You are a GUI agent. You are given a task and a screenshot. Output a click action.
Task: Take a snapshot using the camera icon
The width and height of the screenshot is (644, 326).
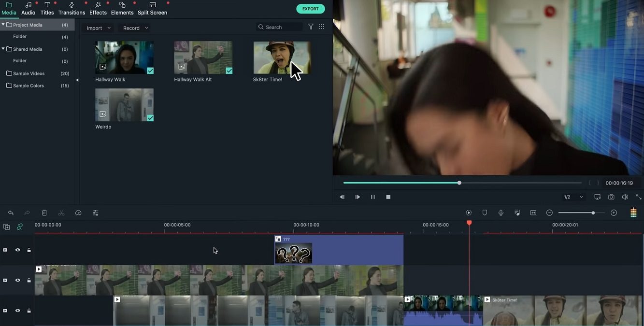click(x=611, y=197)
